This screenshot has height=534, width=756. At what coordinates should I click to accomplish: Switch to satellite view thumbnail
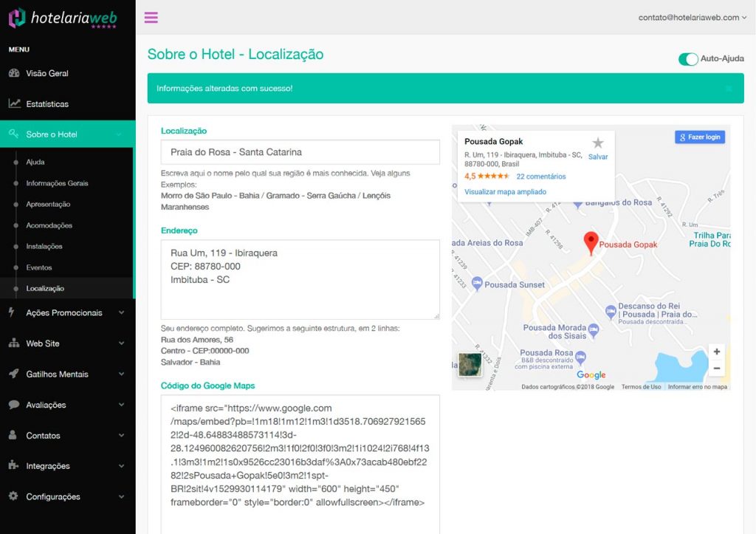[470, 364]
